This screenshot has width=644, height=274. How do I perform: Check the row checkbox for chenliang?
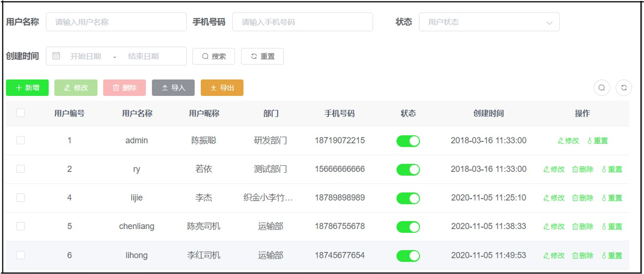(x=21, y=226)
